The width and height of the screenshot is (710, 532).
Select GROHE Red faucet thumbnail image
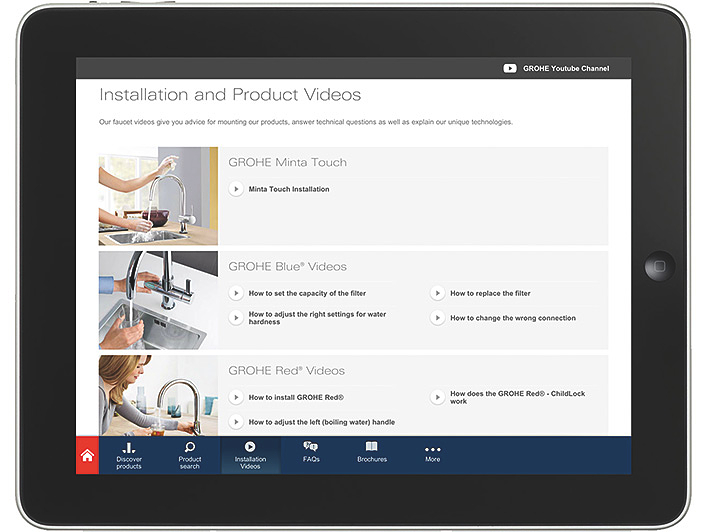coord(158,396)
